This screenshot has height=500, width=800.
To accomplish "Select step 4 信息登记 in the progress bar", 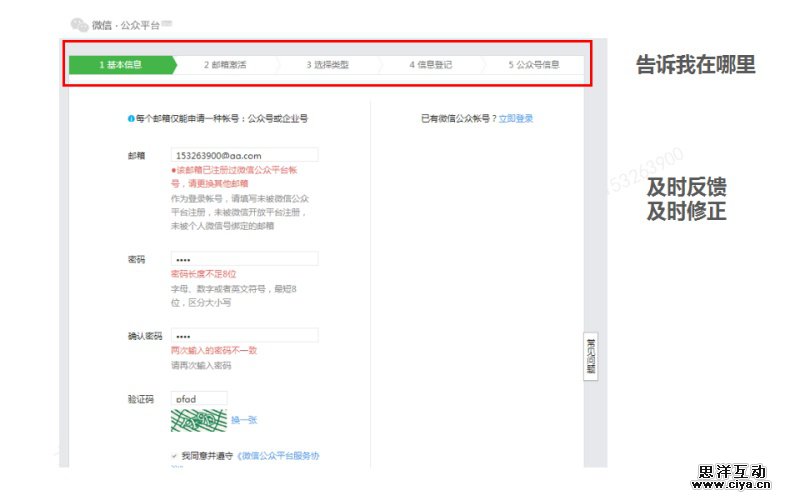I will point(431,65).
